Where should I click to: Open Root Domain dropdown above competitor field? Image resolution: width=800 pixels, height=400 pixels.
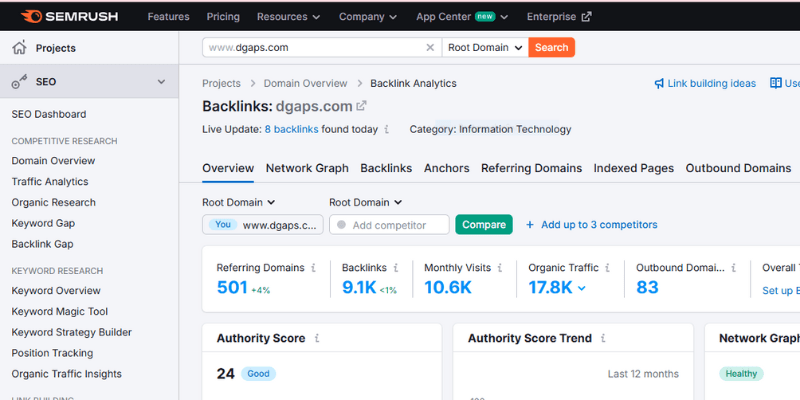coord(365,203)
